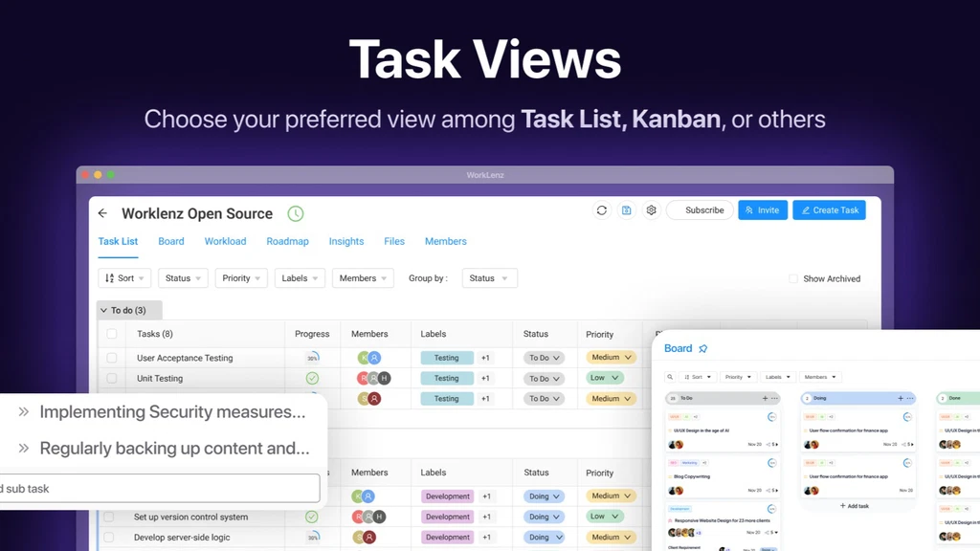
Task: Enable the Show Archived checkbox
Action: [792, 278]
